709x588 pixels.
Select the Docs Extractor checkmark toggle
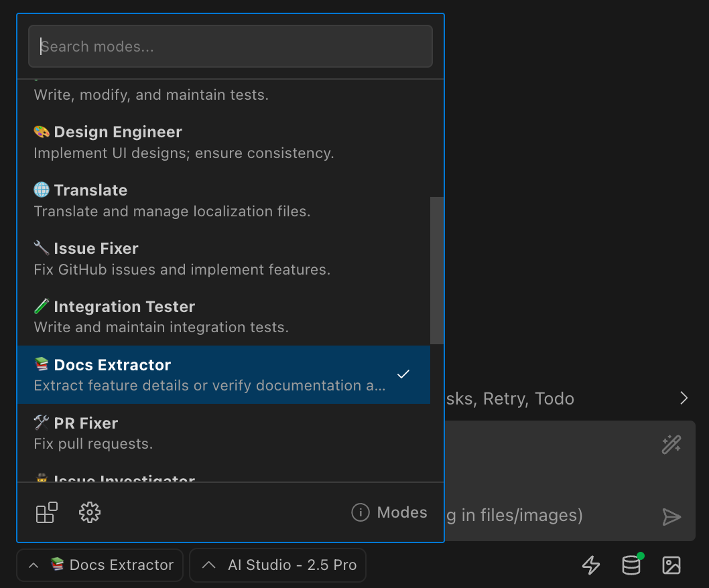(403, 374)
